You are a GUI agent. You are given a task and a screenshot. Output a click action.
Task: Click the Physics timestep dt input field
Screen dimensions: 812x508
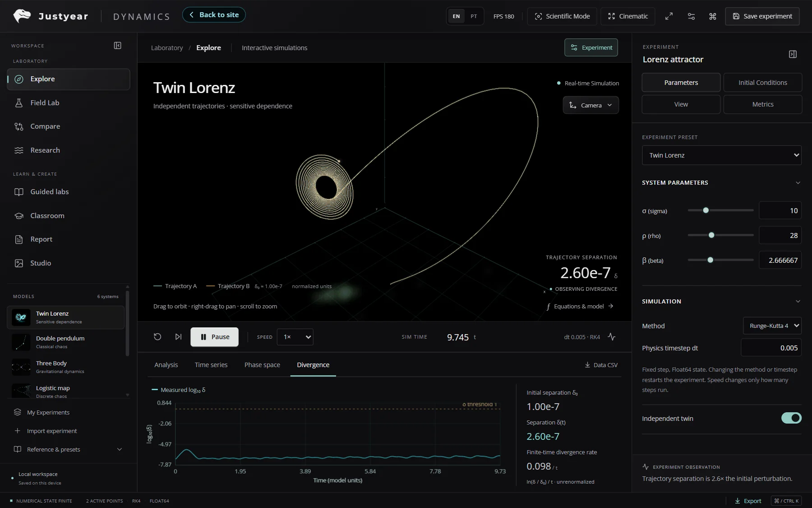coord(771,348)
